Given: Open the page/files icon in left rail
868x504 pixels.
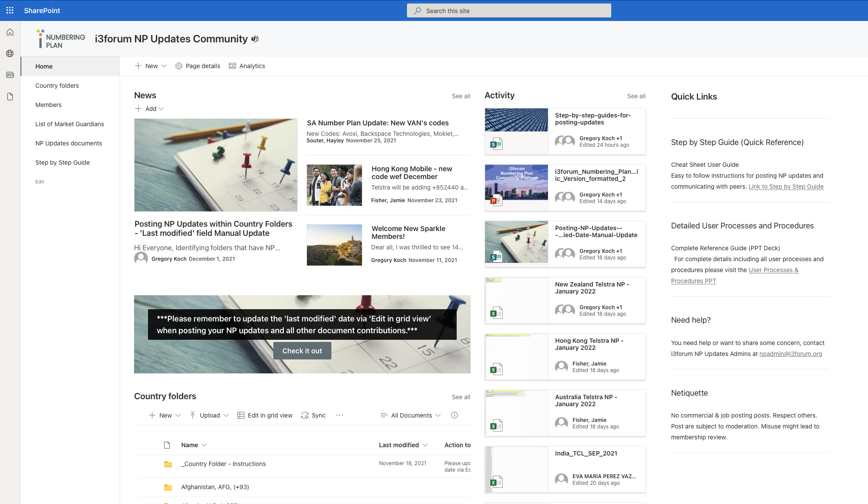Looking at the screenshot, I should pyautogui.click(x=10, y=97).
